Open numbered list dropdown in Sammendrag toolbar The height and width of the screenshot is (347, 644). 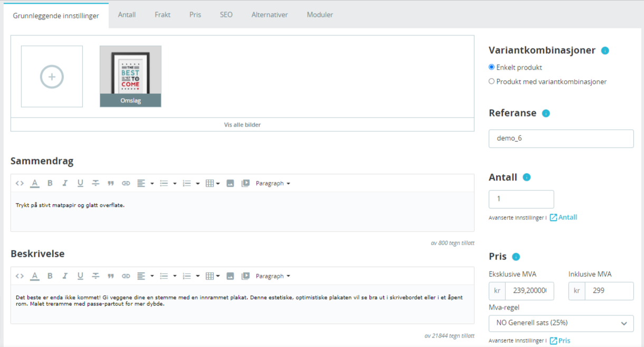click(191, 184)
